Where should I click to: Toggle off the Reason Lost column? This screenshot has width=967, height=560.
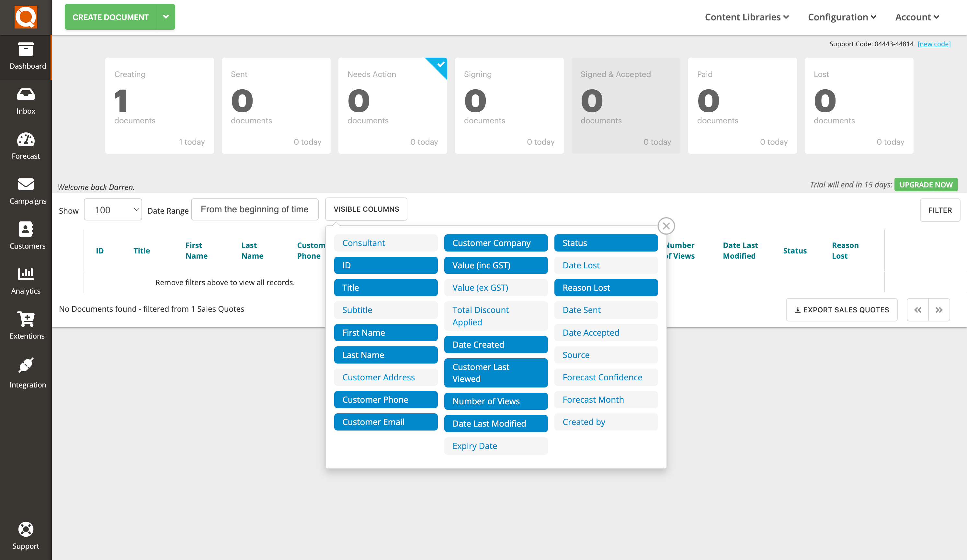click(x=606, y=287)
